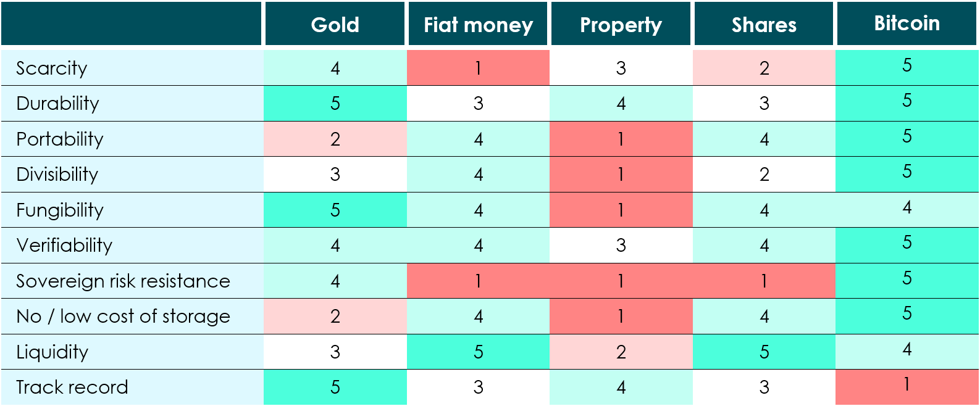Click the Sovereign risk resistance label
Screen dimensions: 980x406
point(123,281)
